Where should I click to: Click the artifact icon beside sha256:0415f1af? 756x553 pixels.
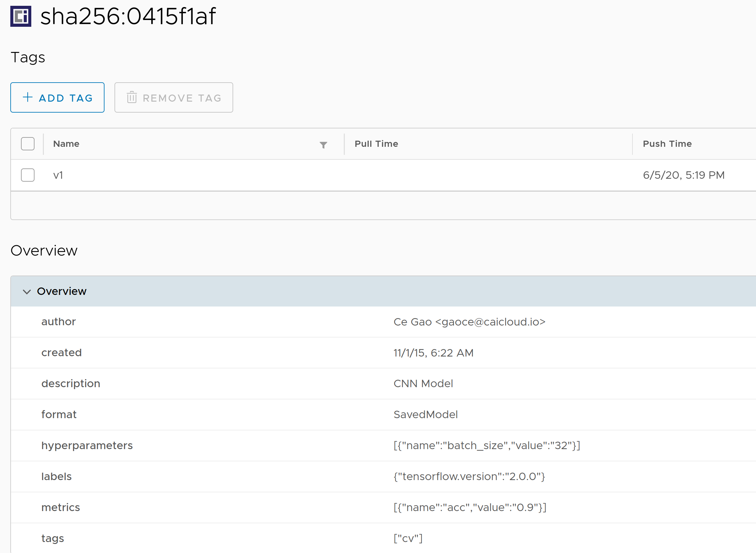coord(21,16)
